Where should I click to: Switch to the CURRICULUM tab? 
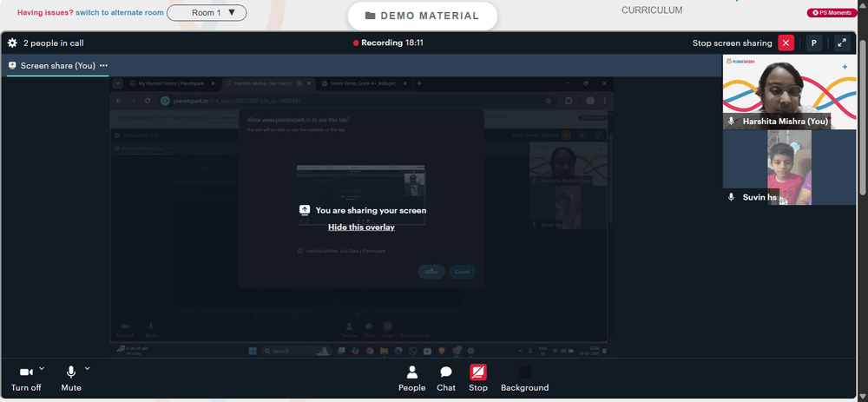652,10
